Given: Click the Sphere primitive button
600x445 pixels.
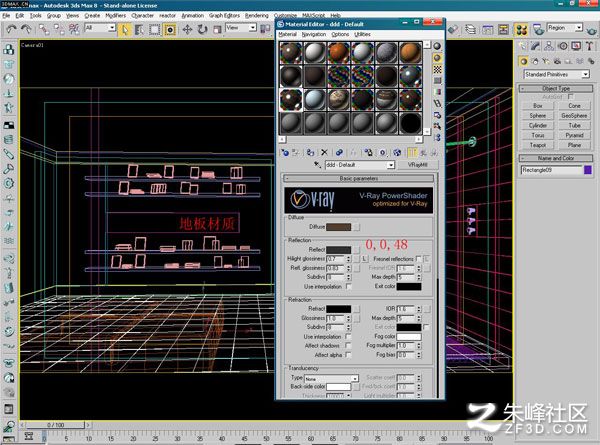Looking at the screenshot, I should click(538, 116).
